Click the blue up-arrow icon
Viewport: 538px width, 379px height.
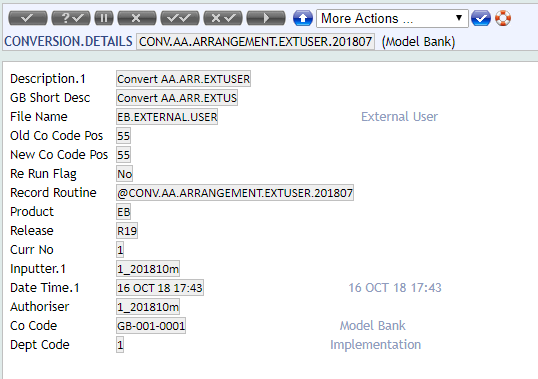[303, 18]
